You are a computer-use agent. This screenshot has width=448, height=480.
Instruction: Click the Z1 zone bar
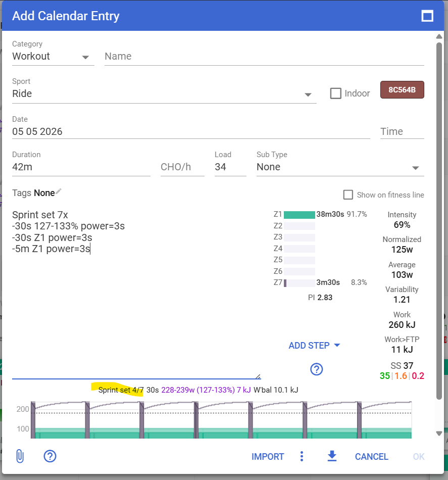click(300, 215)
